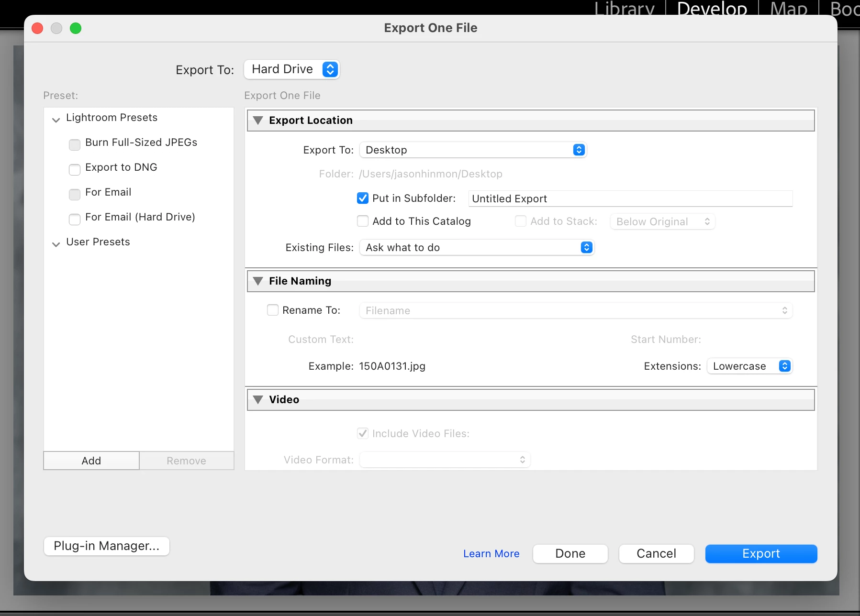Click the green zoom window button
Screen dimensions: 860x616
pos(76,28)
